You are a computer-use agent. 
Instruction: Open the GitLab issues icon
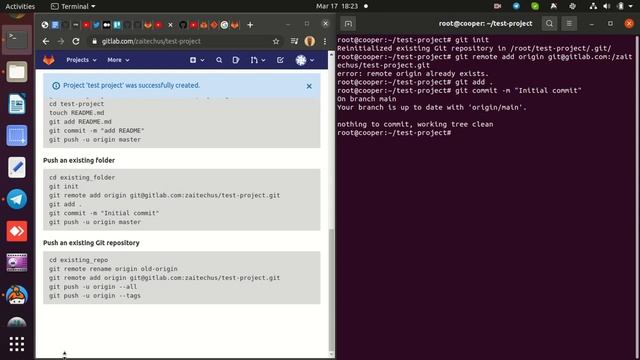[x=236, y=60]
